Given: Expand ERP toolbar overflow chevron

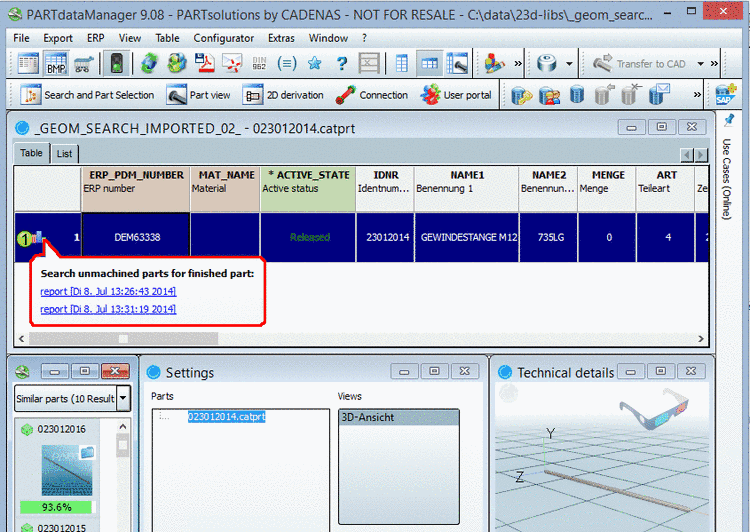Looking at the screenshot, I should pos(697,95).
